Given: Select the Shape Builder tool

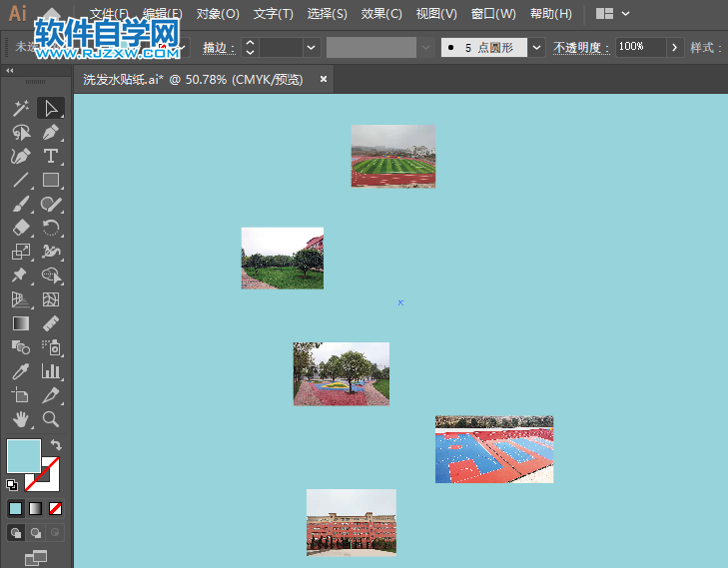Looking at the screenshot, I should pos(51,276).
